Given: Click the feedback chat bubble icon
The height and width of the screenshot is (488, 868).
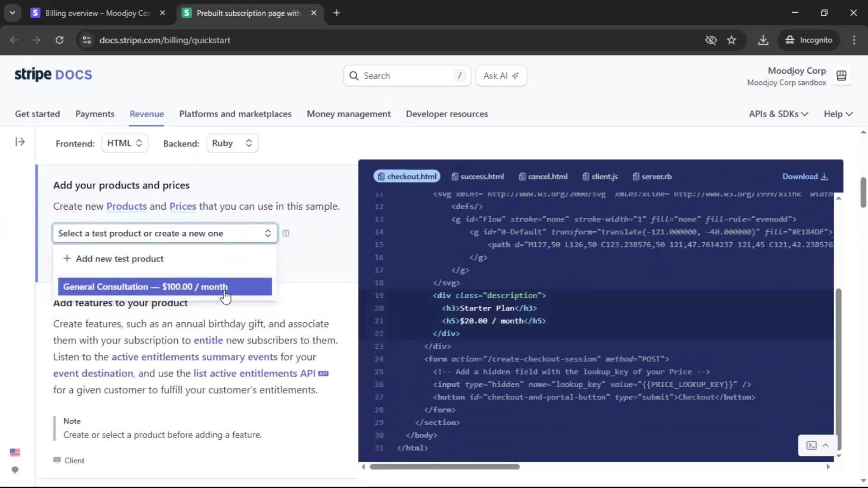Looking at the screenshot, I should pyautogui.click(x=15, y=470).
